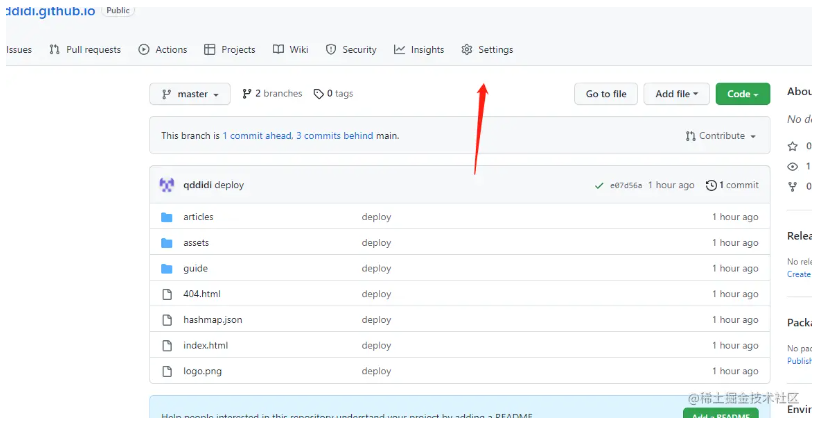Click the 3 commits behind link
The width and height of the screenshot is (819, 421).
tap(335, 136)
